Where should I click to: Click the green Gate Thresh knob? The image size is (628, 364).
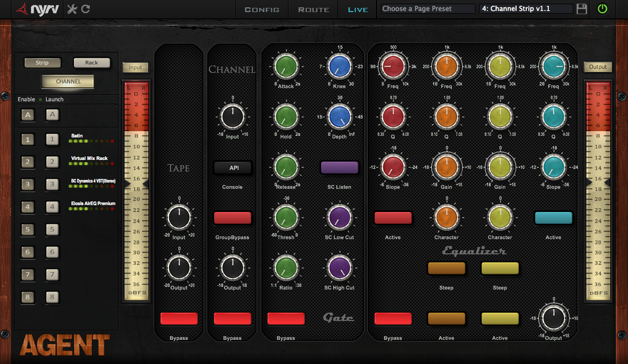click(x=286, y=217)
